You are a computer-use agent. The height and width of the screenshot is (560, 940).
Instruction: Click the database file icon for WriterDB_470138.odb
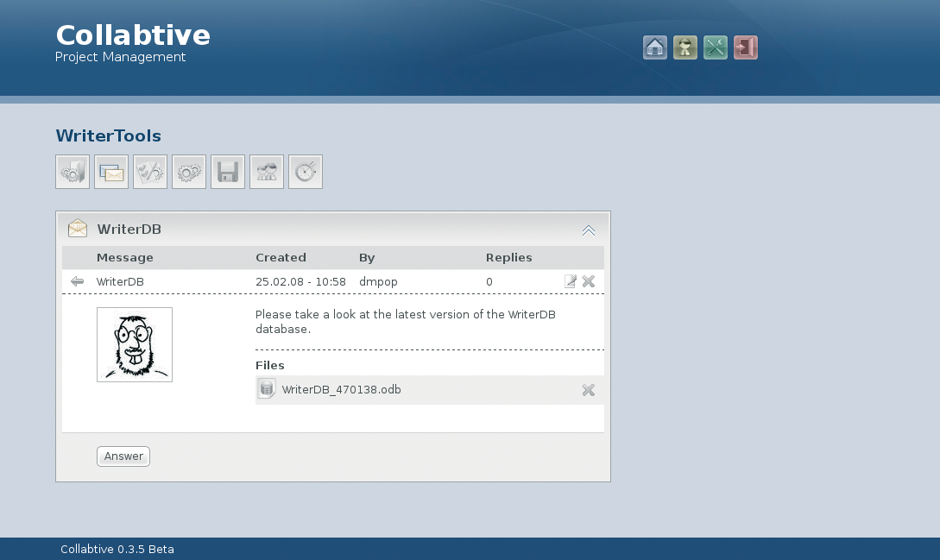[x=266, y=389]
